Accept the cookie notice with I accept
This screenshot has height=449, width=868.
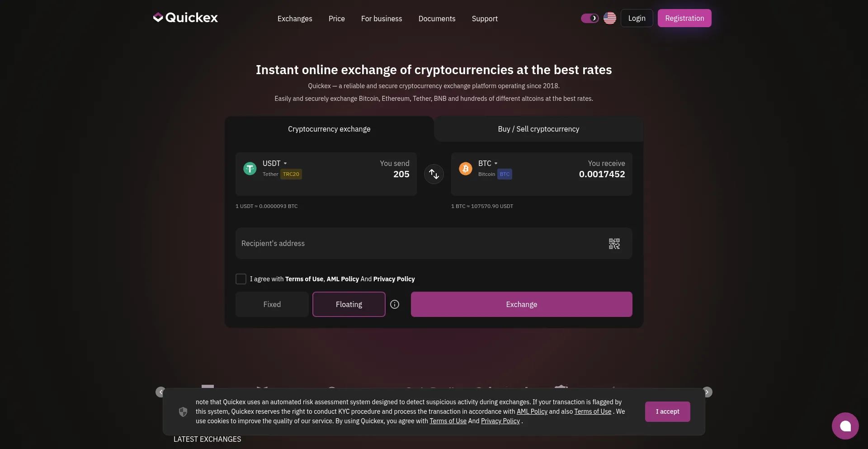coord(667,411)
